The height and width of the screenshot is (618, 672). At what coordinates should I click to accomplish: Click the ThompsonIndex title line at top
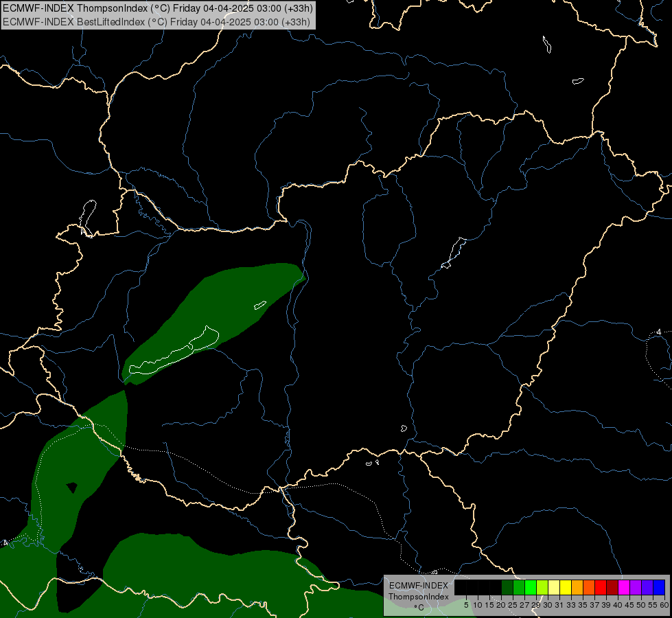point(158,8)
